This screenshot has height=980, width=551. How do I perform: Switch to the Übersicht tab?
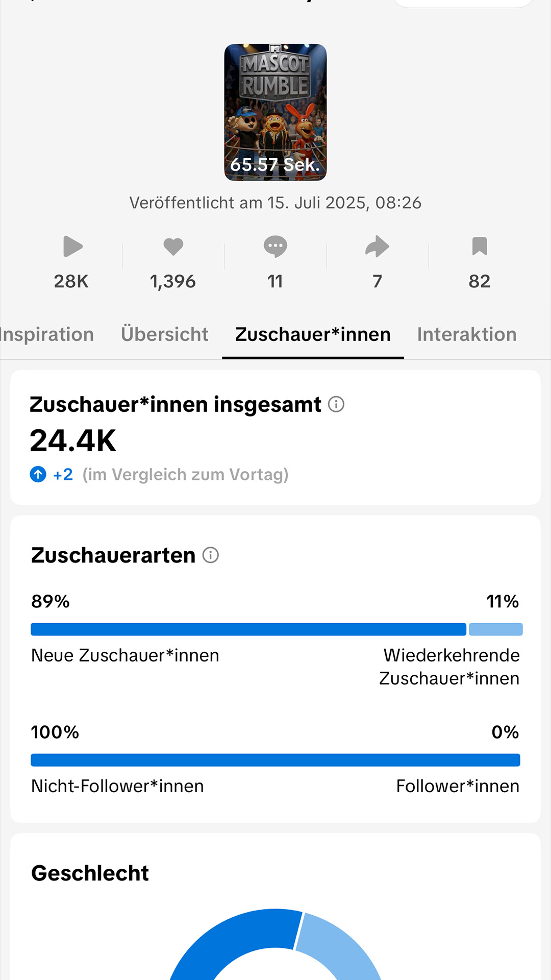pyautogui.click(x=164, y=334)
